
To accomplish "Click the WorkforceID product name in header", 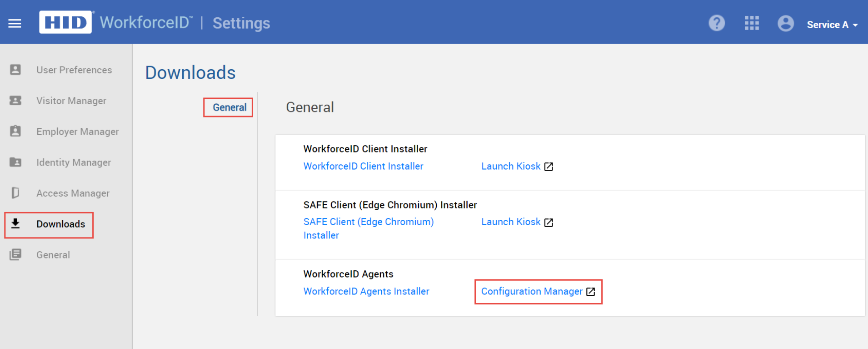I will pyautogui.click(x=146, y=22).
